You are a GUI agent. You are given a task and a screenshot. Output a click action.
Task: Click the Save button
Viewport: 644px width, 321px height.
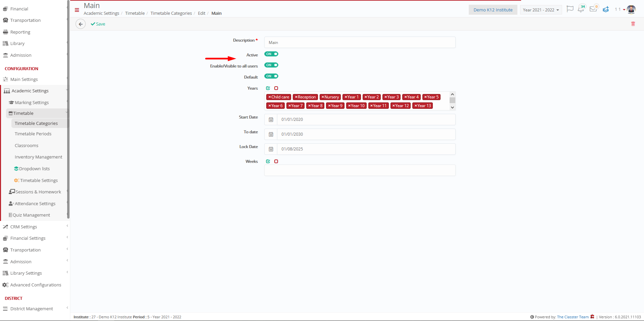[98, 24]
